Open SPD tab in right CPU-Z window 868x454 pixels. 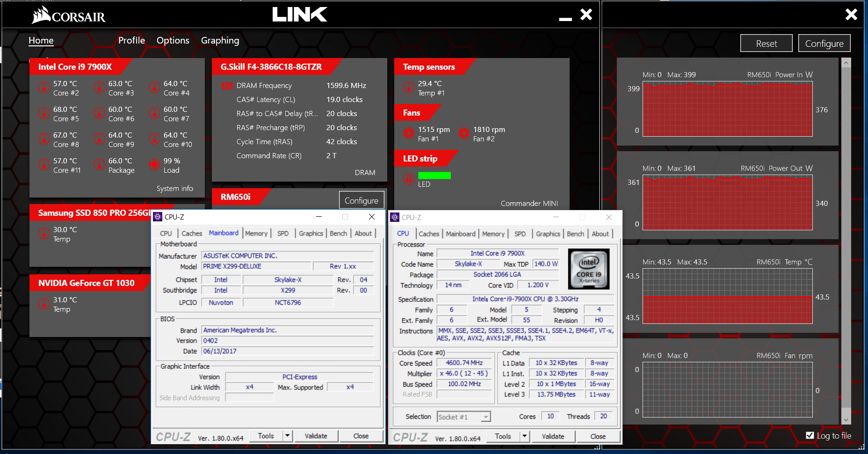coord(520,234)
